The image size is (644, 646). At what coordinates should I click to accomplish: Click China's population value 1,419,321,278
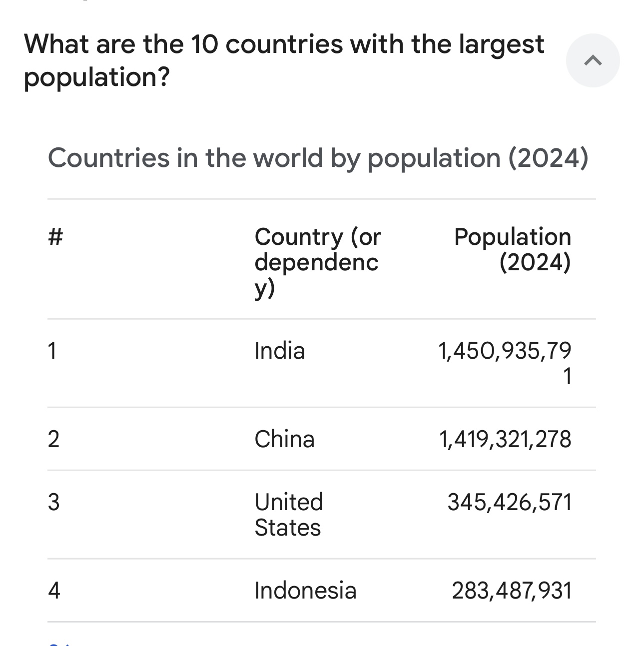coord(505,439)
